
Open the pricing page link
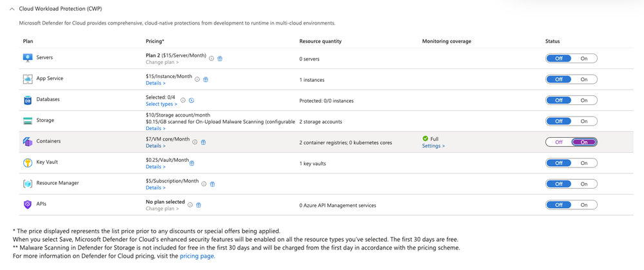pyautogui.click(x=197, y=256)
